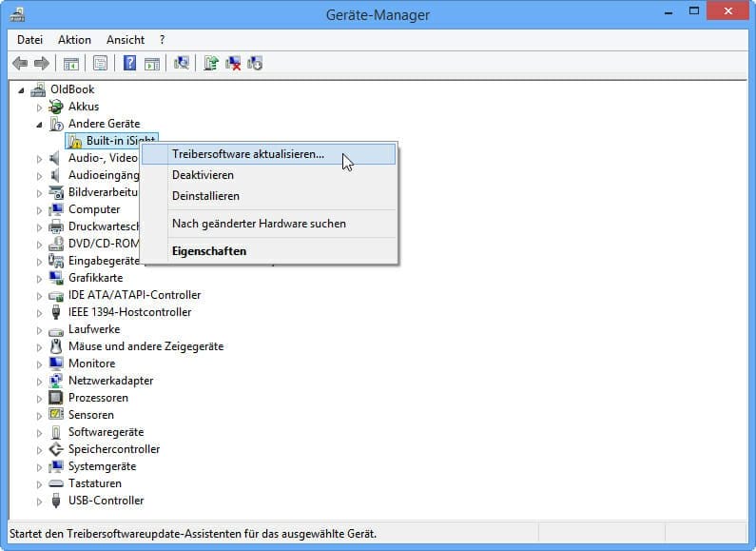
Task: Click the back arrow in the toolbar
Action: click(20, 64)
